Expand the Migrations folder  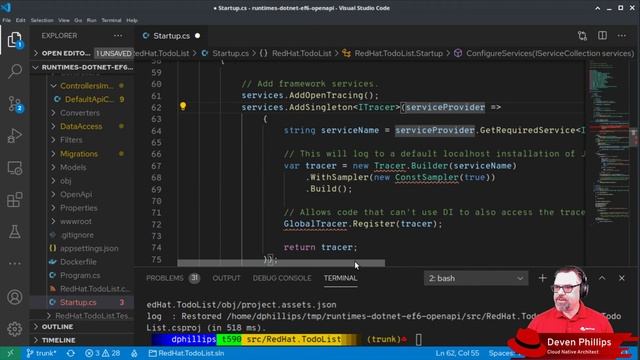[79, 153]
